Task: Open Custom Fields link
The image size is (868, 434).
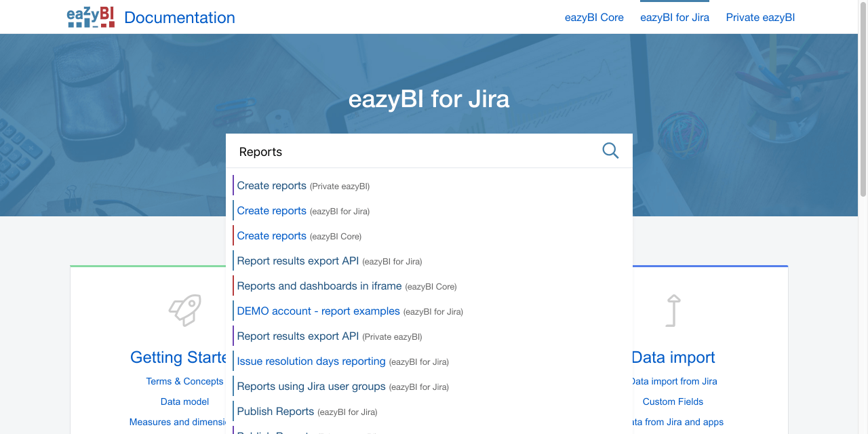Action: [x=673, y=401]
